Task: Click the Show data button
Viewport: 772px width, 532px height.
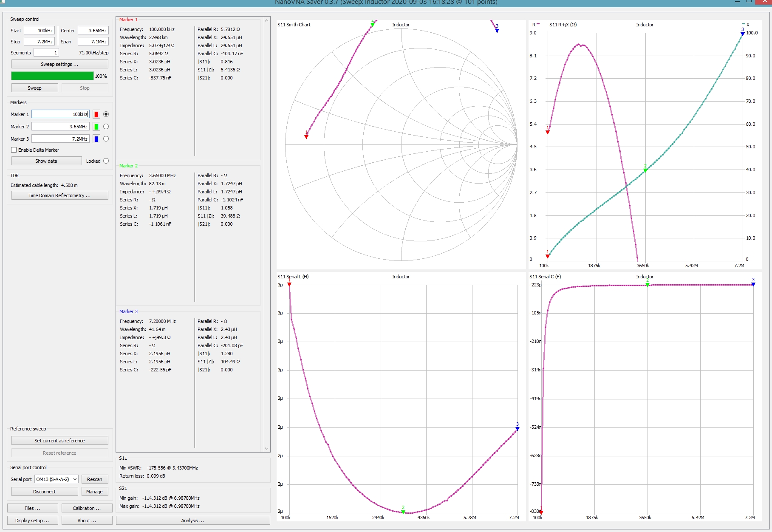Action: pyautogui.click(x=46, y=161)
